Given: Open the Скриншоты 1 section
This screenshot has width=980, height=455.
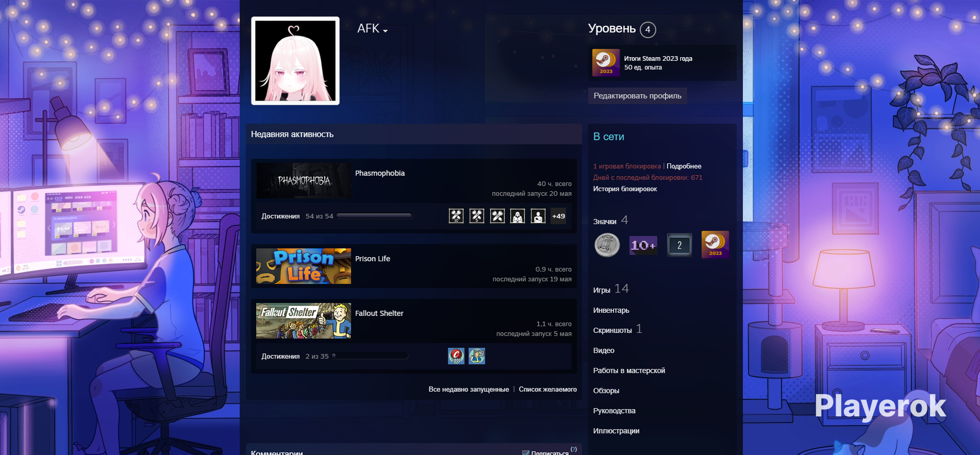Looking at the screenshot, I should point(618,329).
